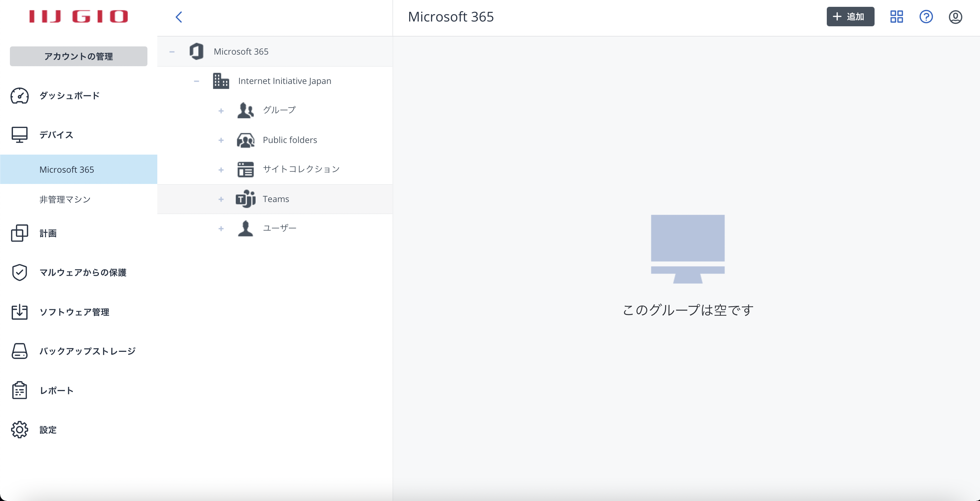This screenshot has height=501, width=980.
Task: Click the Devices monitor icon
Action: coord(19,135)
